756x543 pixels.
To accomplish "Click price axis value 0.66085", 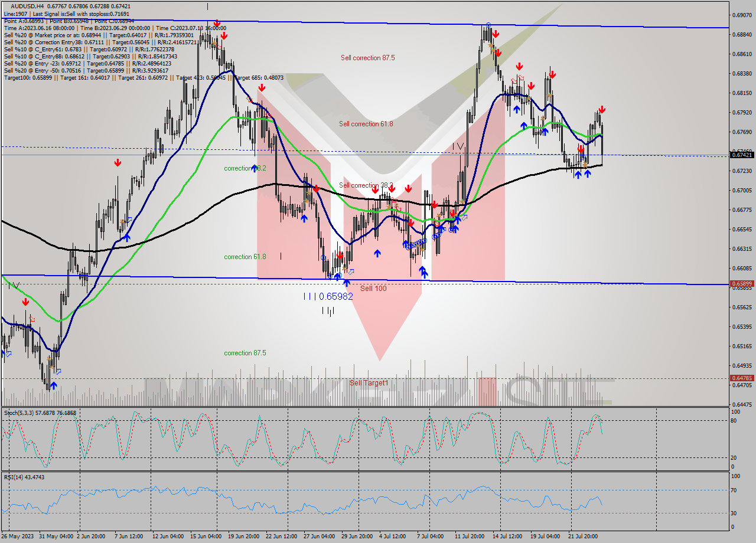I will click(x=742, y=268).
